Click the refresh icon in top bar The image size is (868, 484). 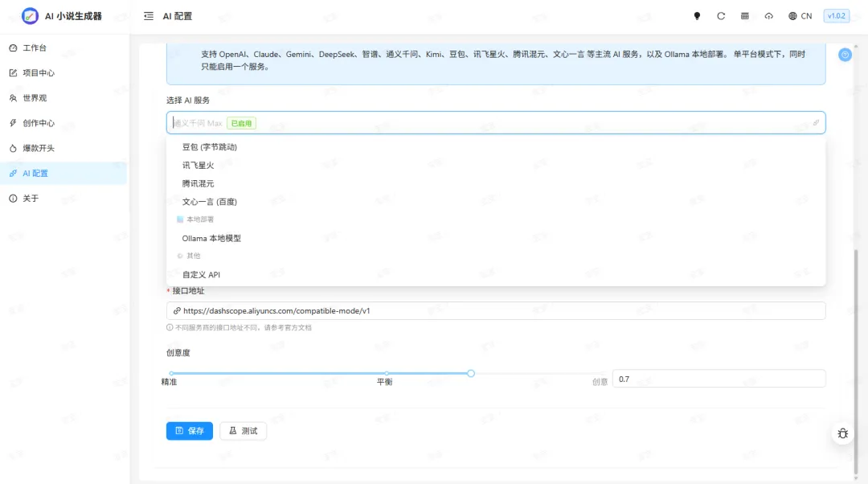point(721,16)
